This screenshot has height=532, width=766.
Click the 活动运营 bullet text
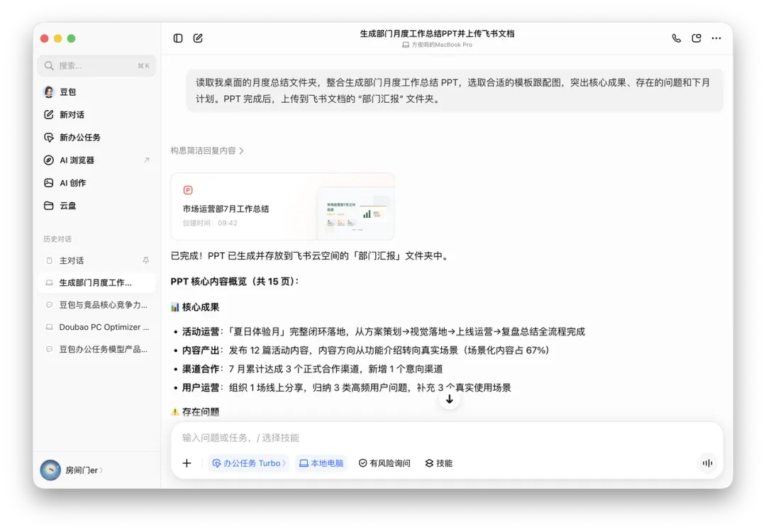[384, 332]
